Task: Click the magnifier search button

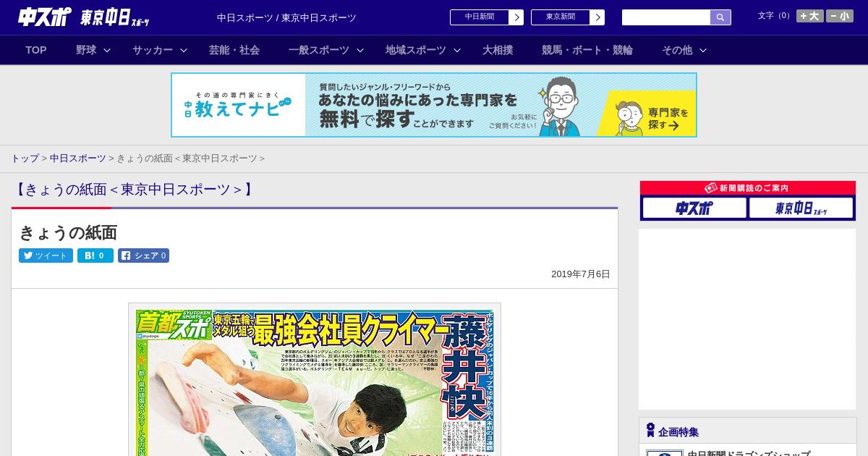Action: [720, 17]
